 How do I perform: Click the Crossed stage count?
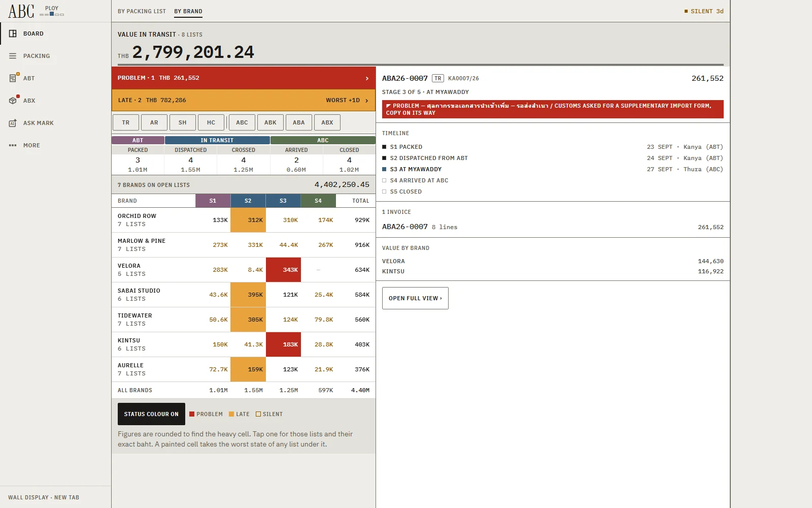pos(244,160)
